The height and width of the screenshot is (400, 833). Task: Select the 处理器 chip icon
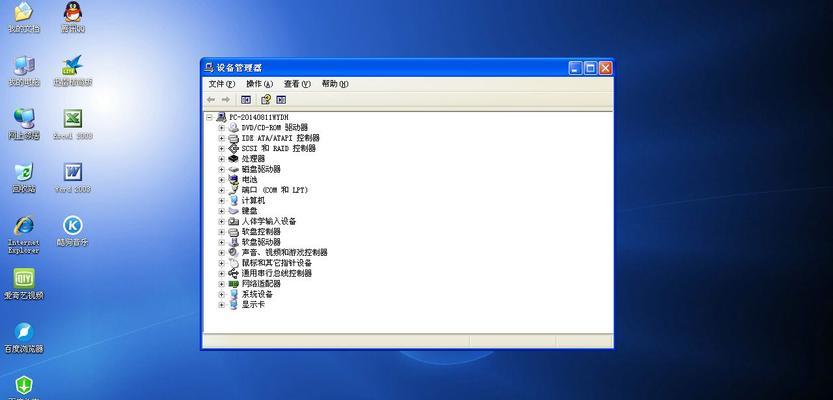coord(233,159)
